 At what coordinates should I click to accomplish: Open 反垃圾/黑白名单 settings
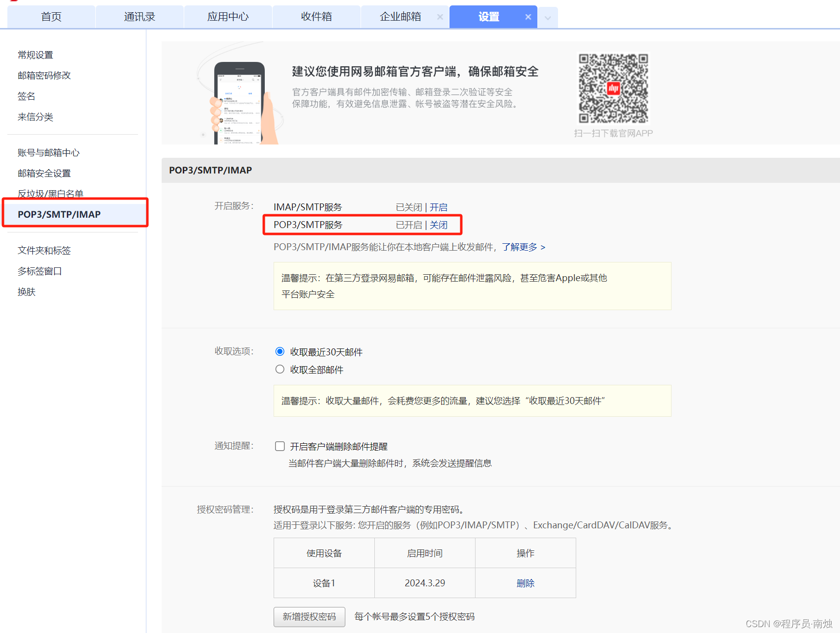click(x=51, y=194)
